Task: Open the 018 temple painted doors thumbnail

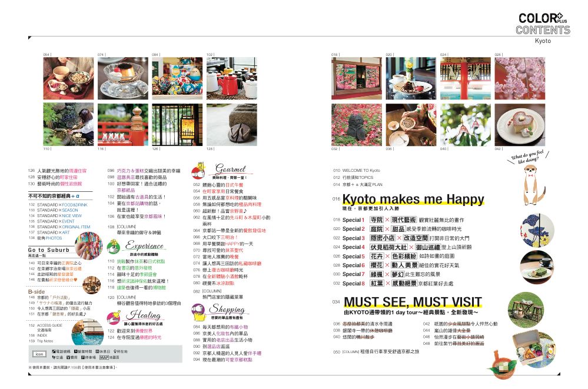Action: click(357, 78)
